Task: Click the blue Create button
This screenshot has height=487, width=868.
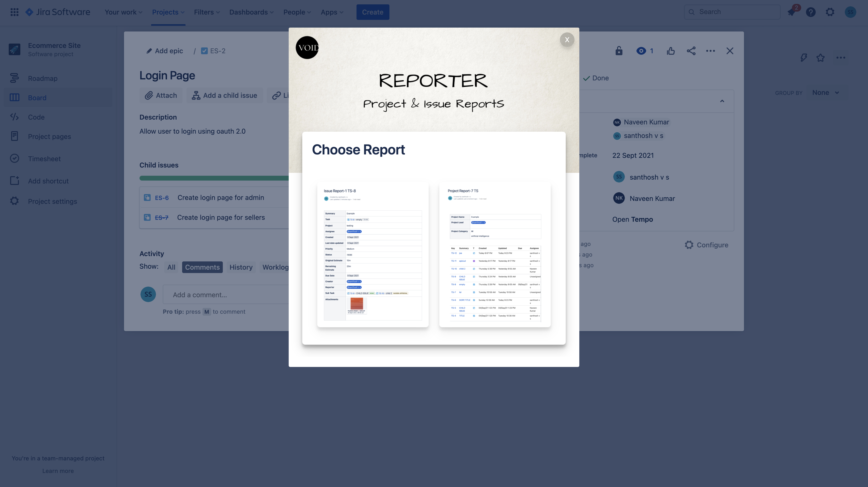Action: point(373,12)
